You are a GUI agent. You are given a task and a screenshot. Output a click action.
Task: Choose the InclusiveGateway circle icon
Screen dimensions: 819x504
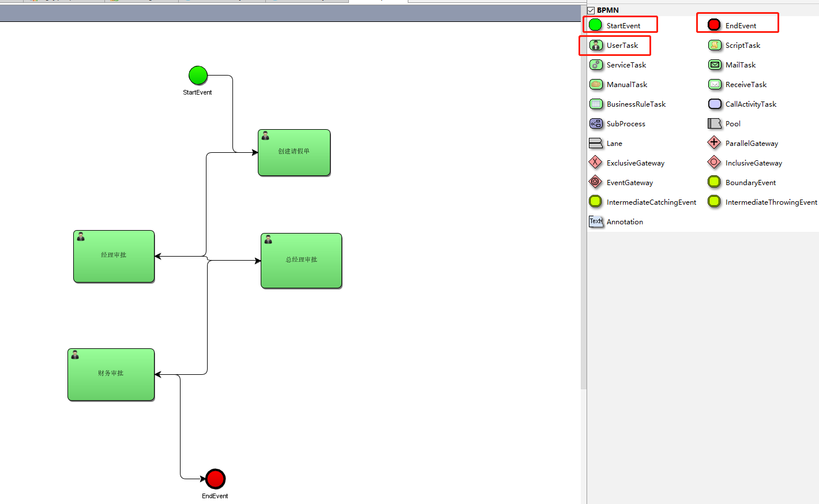click(714, 163)
